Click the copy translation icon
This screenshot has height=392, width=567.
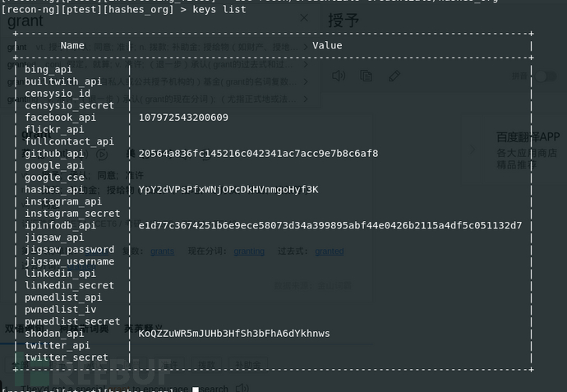(x=366, y=76)
